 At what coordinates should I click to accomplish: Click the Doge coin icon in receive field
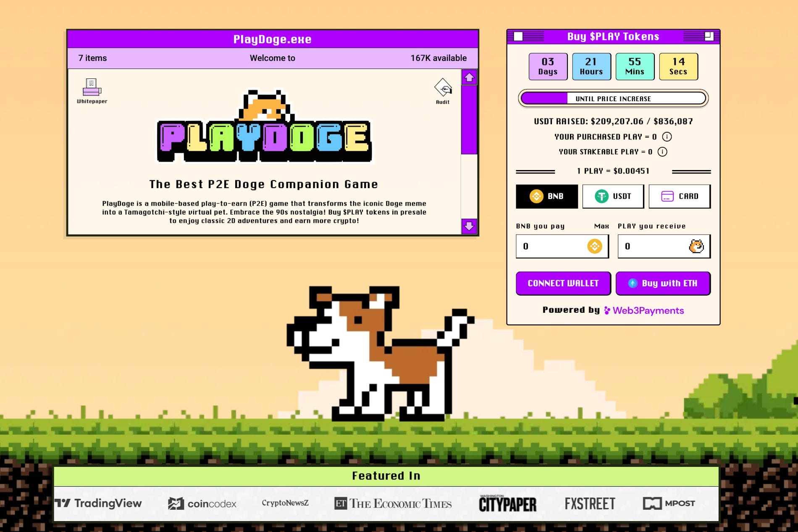(x=696, y=247)
